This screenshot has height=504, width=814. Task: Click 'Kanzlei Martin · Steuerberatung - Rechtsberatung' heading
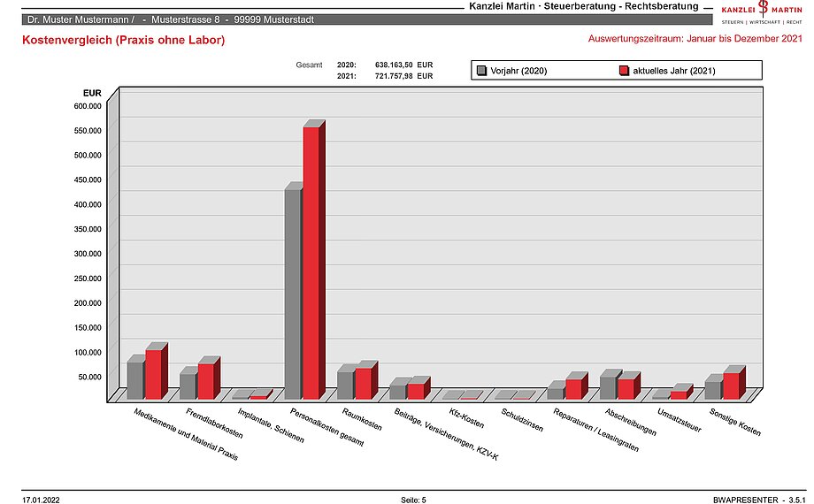click(583, 6)
